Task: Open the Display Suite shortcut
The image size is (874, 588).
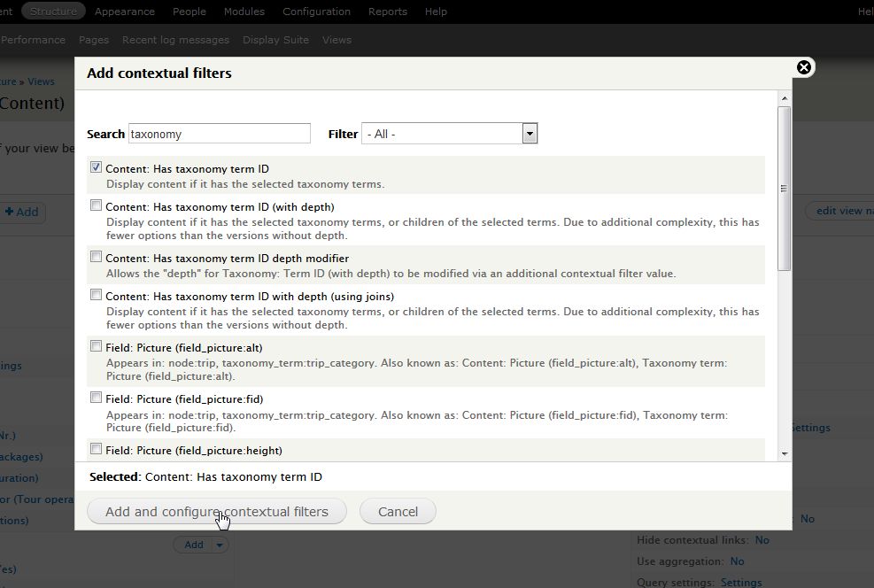Action: (x=275, y=40)
